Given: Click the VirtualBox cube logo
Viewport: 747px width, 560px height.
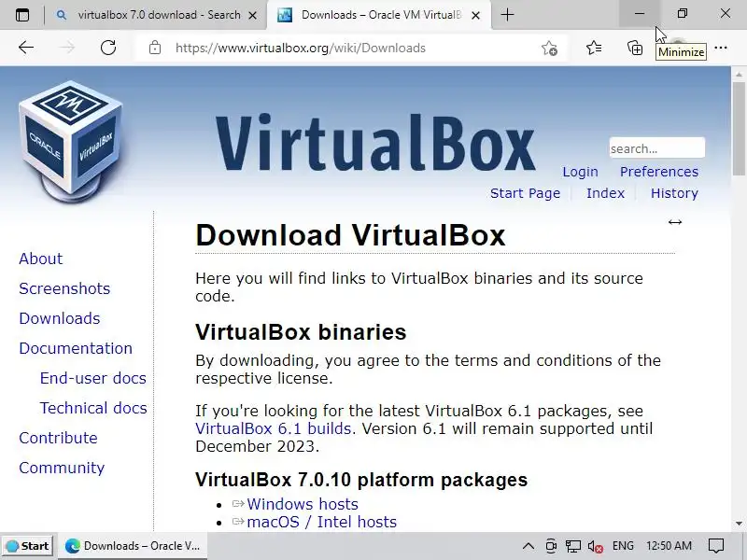Looking at the screenshot, I should pos(71,142).
